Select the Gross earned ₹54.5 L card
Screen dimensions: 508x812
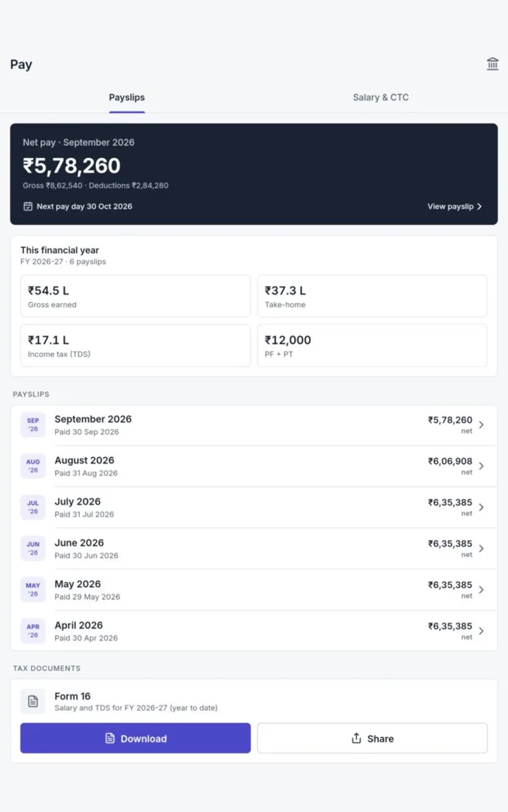(135, 296)
